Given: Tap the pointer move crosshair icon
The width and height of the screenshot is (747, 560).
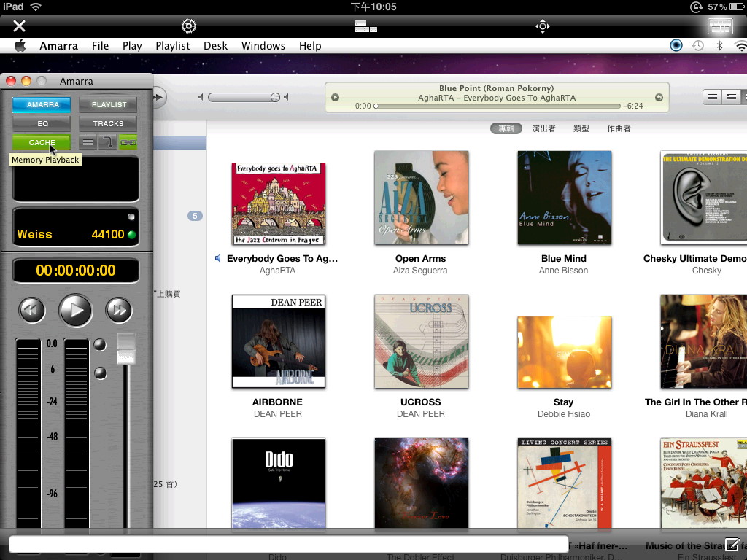Looking at the screenshot, I should (542, 26).
